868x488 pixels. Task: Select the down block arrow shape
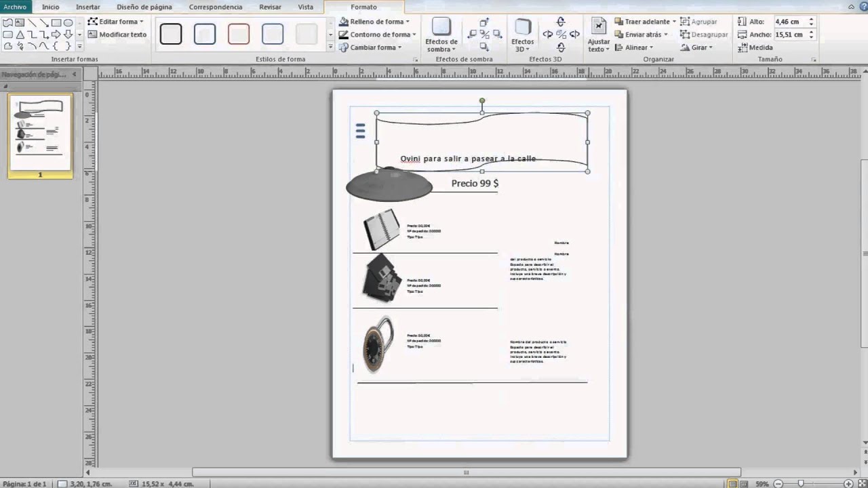pyautogui.click(x=68, y=35)
